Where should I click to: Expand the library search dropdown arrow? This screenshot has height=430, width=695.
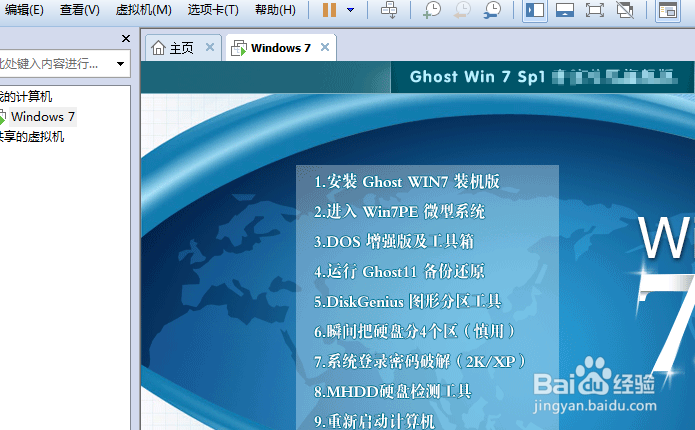[x=120, y=64]
